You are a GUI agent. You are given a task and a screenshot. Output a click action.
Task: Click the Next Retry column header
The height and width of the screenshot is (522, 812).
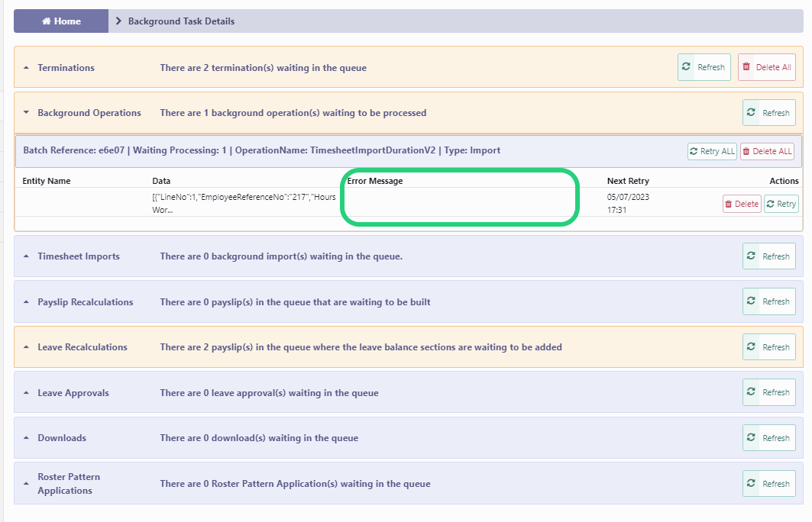pyautogui.click(x=628, y=181)
